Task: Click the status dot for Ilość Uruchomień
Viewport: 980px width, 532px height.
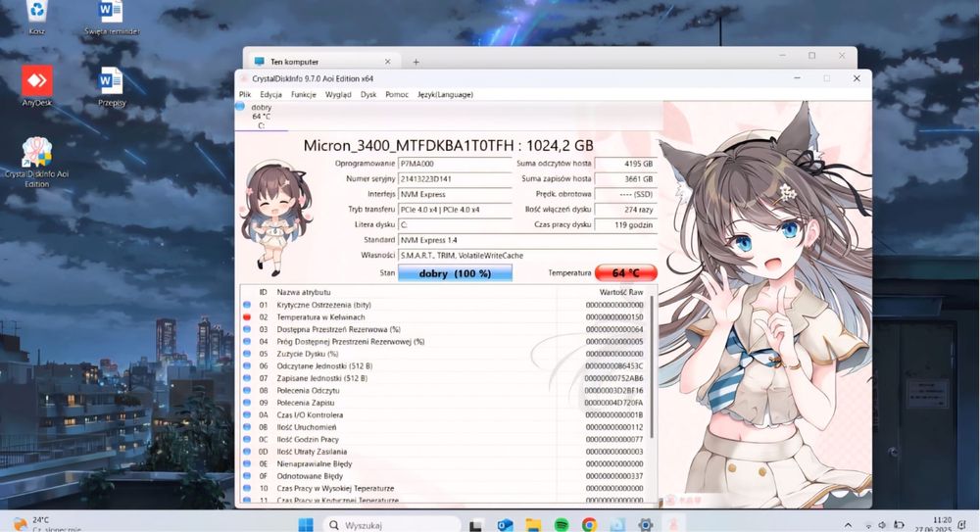Action: pyautogui.click(x=247, y=427)
